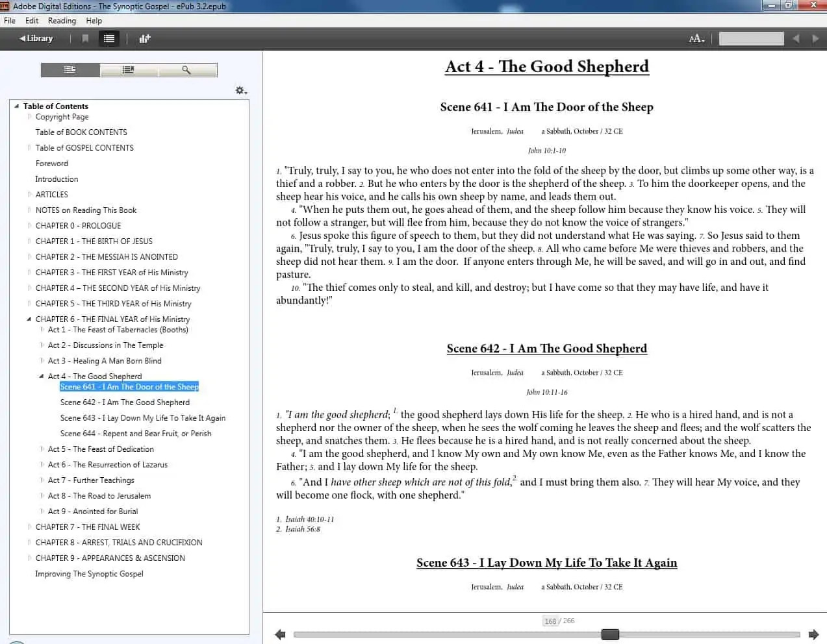
Task: Click the search text field in toolbar
Action: [x=751, y=38]
